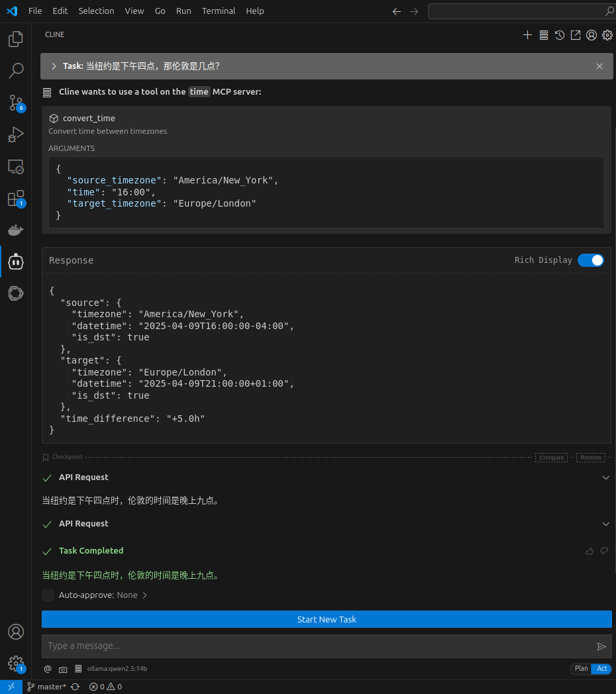Screen dimensions: 616x694
Task: Close the current task with X
Action: click(599, 66)
